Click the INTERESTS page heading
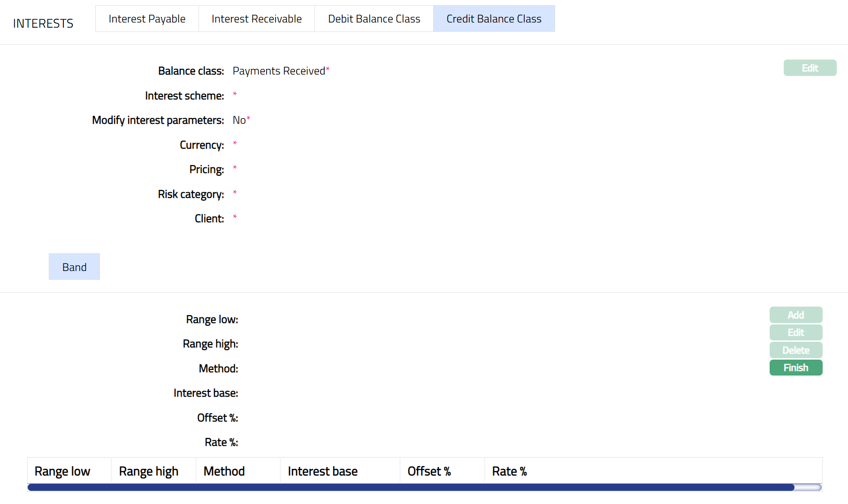The width and height of the screenshot is (848, 504). point(43,23)
